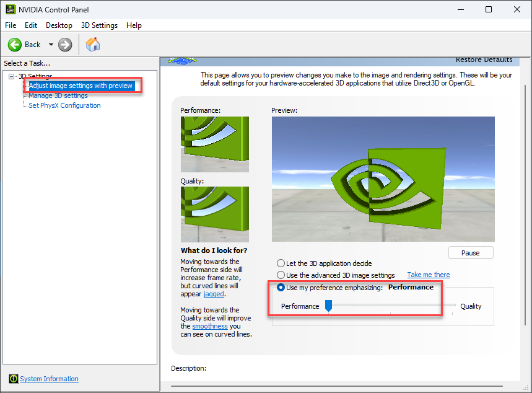Open Manage 3D settings task

[x=58, y=95]
